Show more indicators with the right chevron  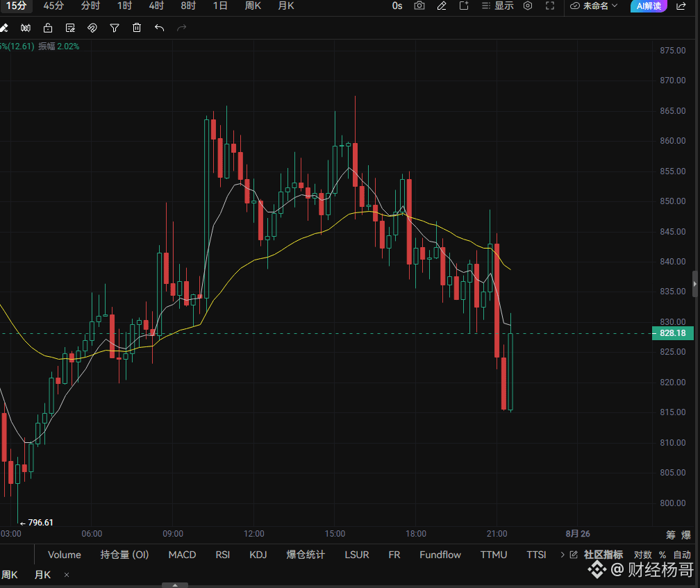[x=562, y=555]
